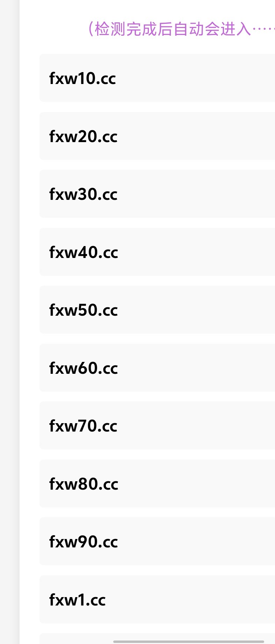The image size is (275, 644).
Task: Open the fxw10.cc domain entry
Action: [157, 78]
